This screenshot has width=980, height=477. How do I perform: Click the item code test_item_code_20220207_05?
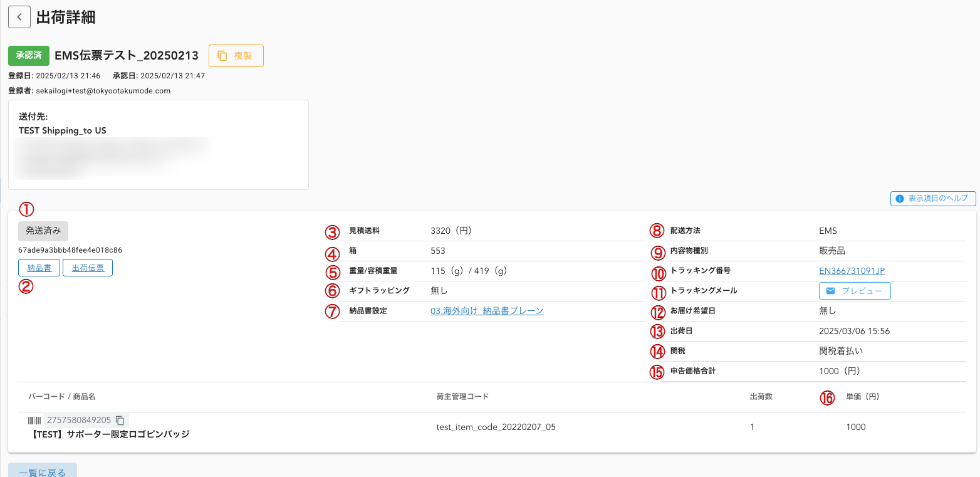coord(496,427)
